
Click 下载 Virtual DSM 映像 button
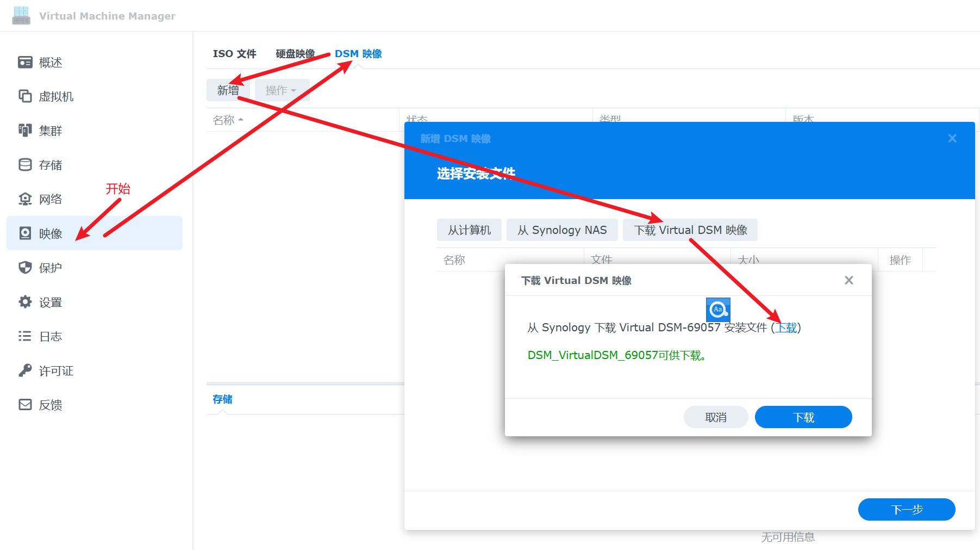pyautogui.click(x=690, y=230)
